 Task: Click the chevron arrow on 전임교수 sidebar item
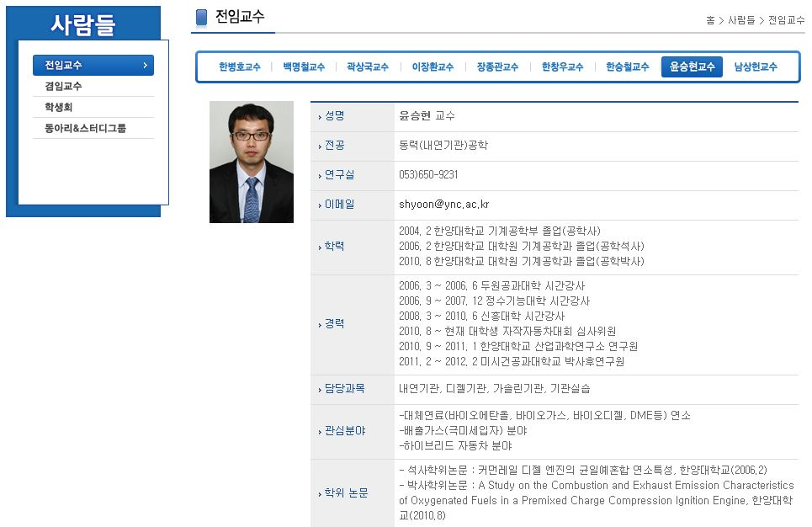click(145, 66)
